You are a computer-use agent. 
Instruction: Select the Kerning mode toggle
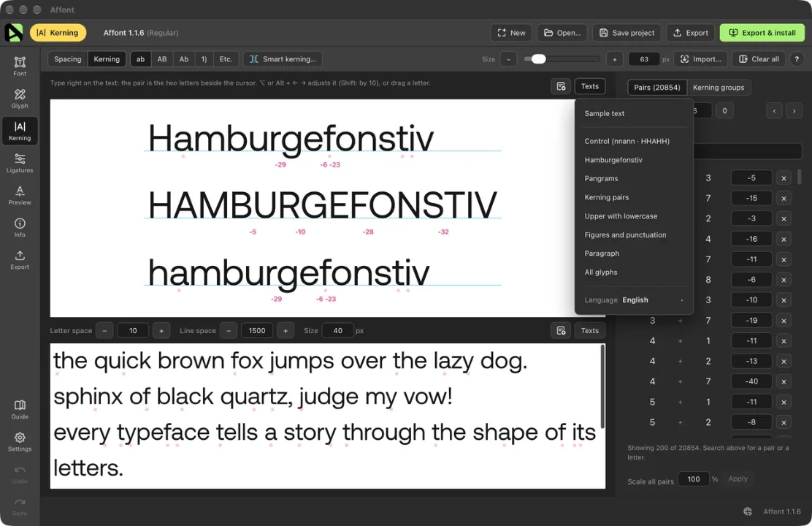click(x=107, y=59)
